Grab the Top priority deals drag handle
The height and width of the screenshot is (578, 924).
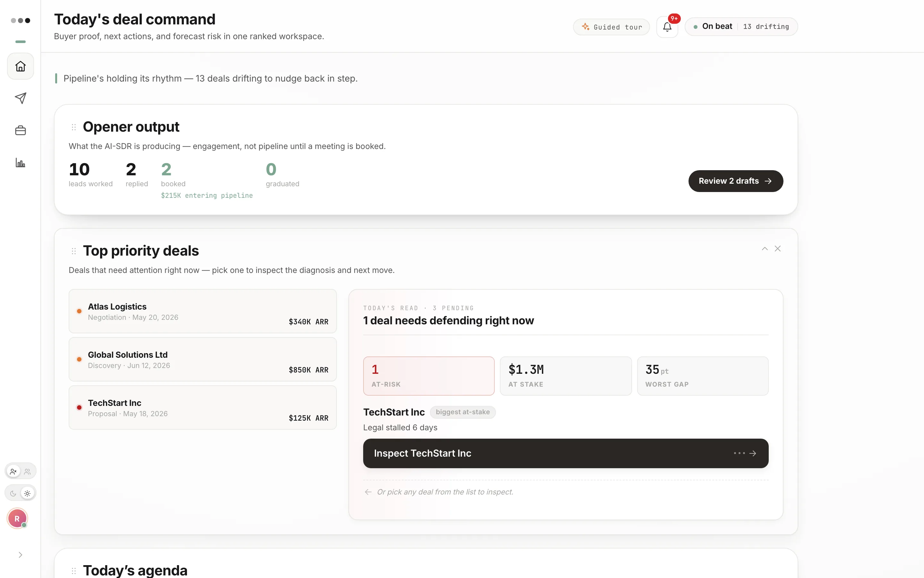point(74,251)
